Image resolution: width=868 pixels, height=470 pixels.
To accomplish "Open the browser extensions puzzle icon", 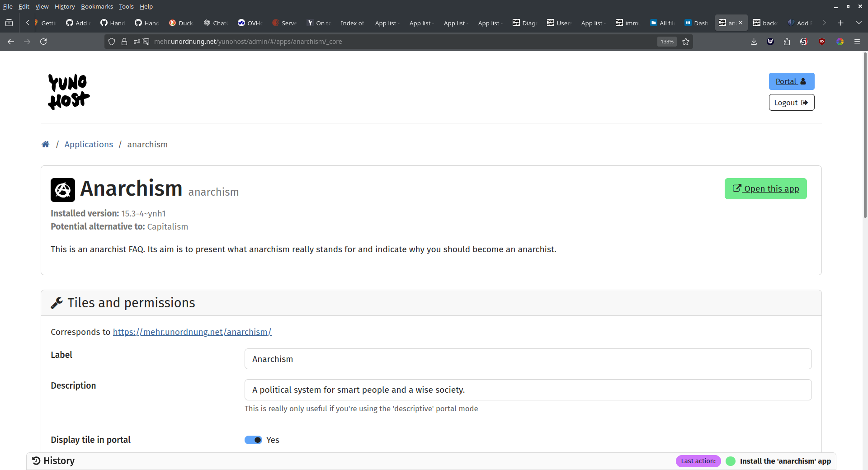I will (787, 42).
